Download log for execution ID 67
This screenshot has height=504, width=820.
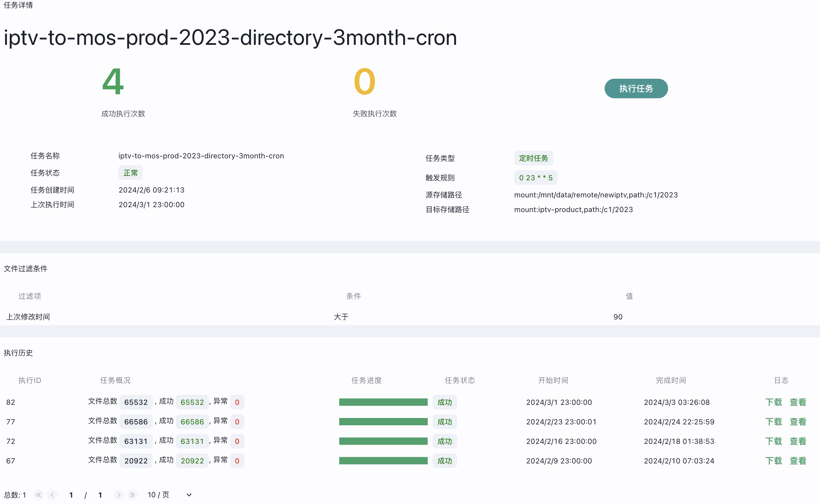(x=773, y=461)
